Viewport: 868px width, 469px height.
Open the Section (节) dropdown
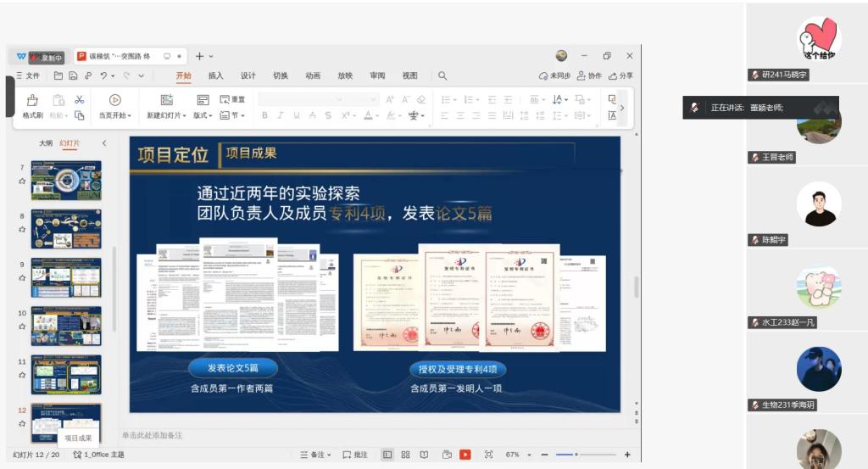(x=232, y=115)
